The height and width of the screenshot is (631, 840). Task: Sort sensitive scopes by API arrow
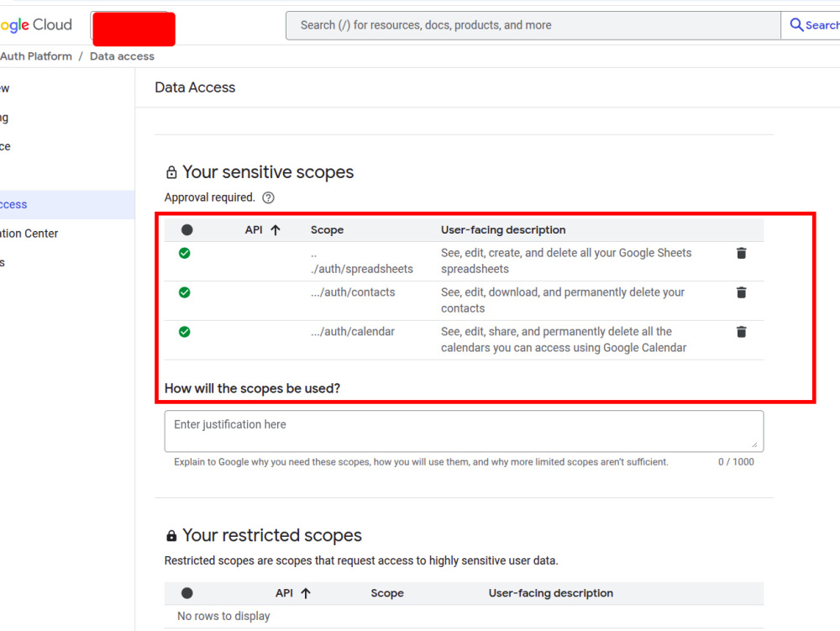coord(276,230)
